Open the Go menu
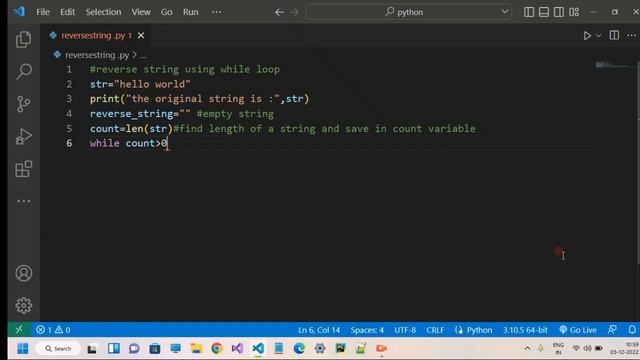This screenshot has width=640, height=360. [167, 12]
